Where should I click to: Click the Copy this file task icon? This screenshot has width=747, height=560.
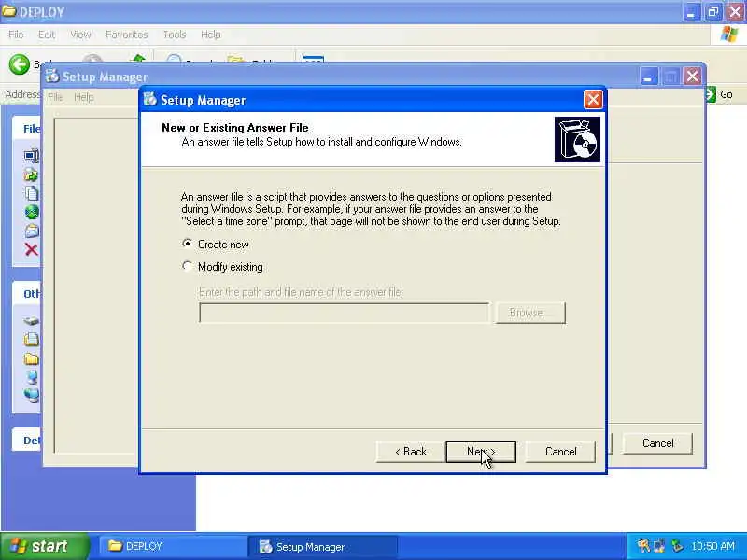[32, 193]
